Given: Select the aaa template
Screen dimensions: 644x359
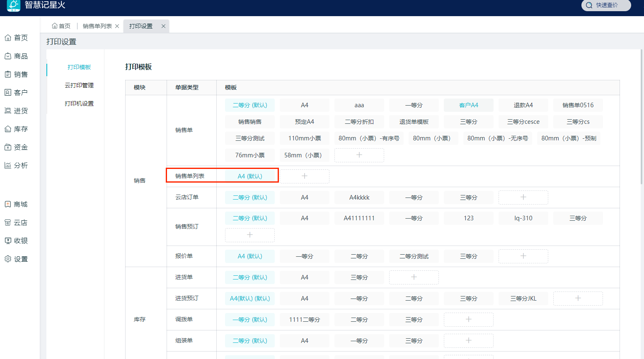Looking at the screenshot, I should (x=359, y=105).
